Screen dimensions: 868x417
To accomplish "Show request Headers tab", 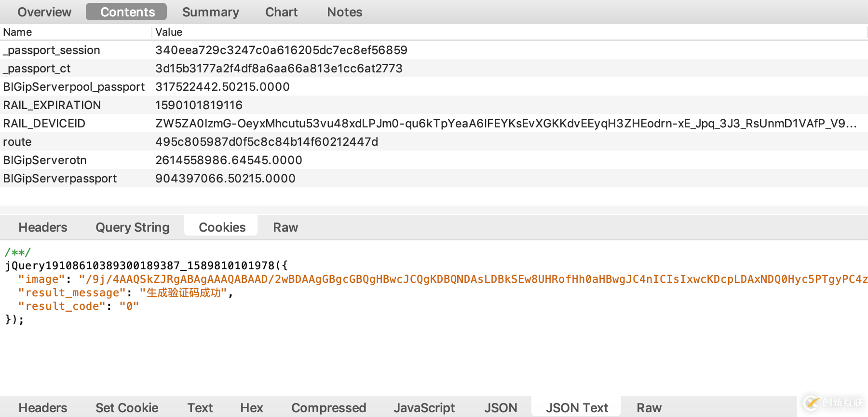I will 43,227.
